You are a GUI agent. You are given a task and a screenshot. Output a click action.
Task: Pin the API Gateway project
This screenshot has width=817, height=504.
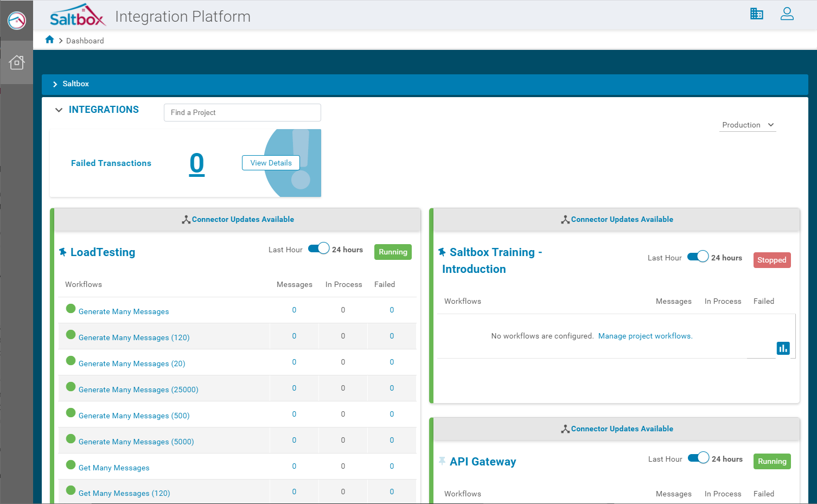tap(442, 461)
